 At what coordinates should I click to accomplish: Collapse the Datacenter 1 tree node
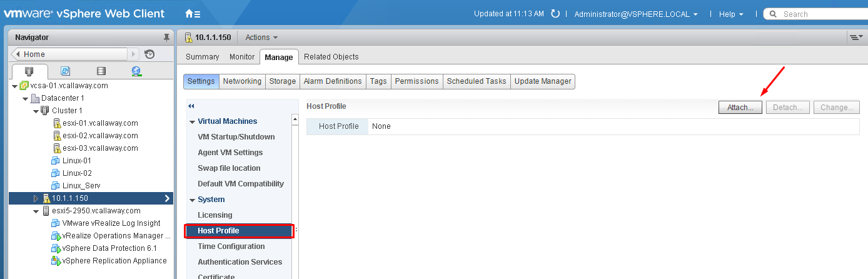(x=26, y=98)
